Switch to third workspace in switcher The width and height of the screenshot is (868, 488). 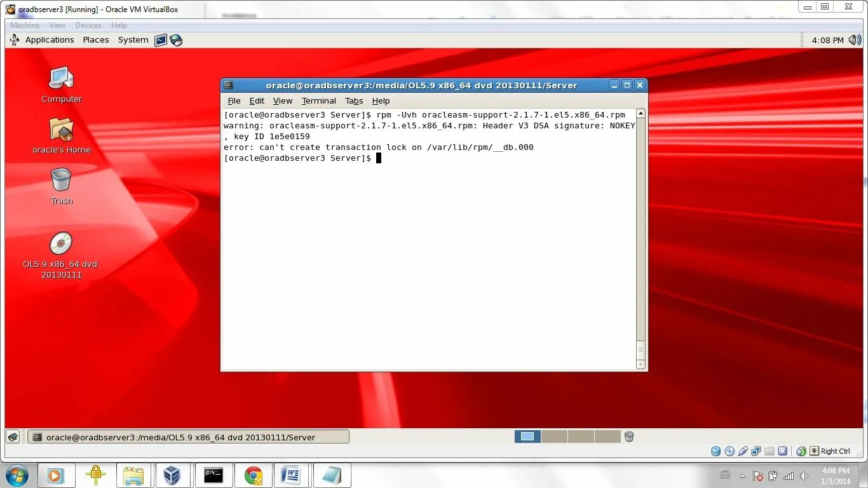[581, 437]
